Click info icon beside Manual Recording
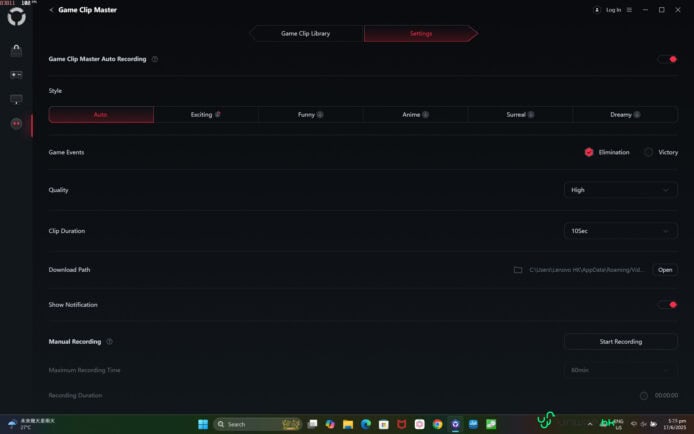Image resolution: width=694 pixels, height=434 pixels. tap(109, 342)
